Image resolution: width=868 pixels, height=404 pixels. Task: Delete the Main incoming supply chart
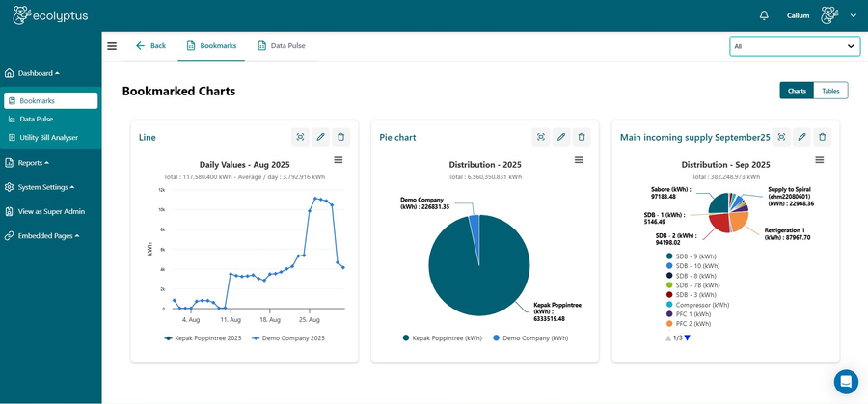click(x=822, y=137)
